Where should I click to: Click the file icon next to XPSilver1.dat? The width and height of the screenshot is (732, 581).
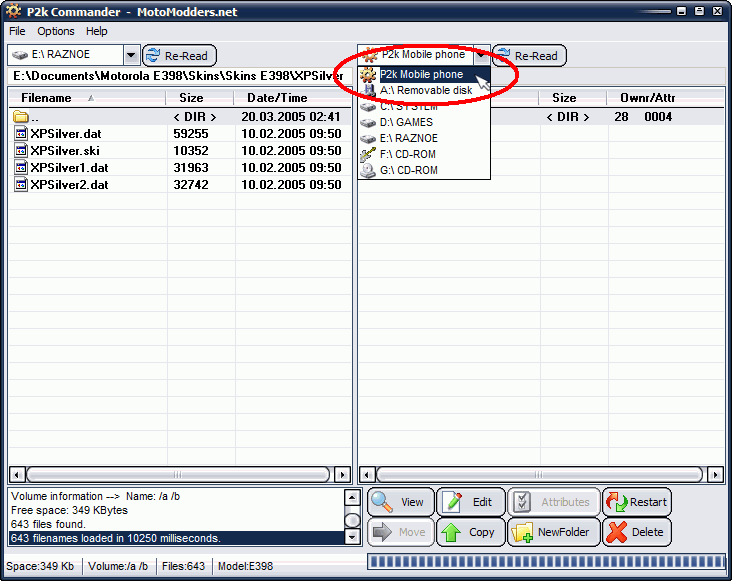[x=21, y=168]
